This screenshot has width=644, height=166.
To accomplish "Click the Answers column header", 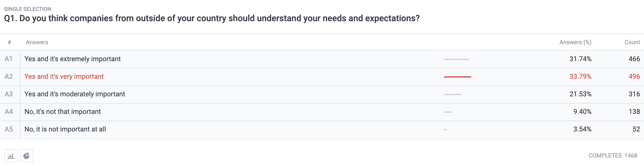I will tap(37, 42).
